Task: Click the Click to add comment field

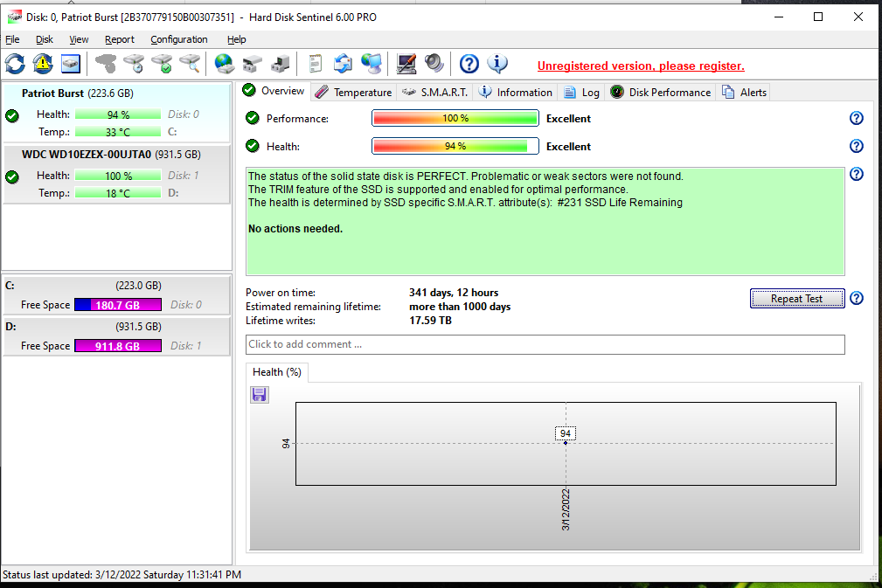Action: pyautogui.click(x=545, y=344)
